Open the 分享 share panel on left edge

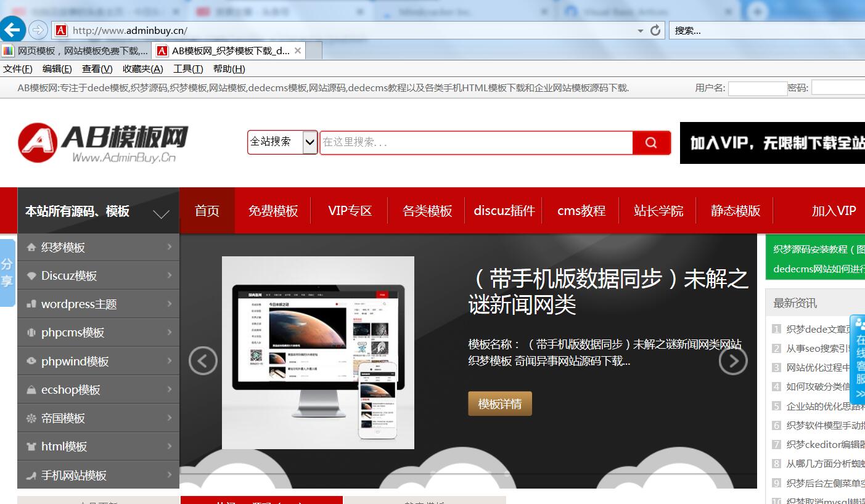coord(6,272)
